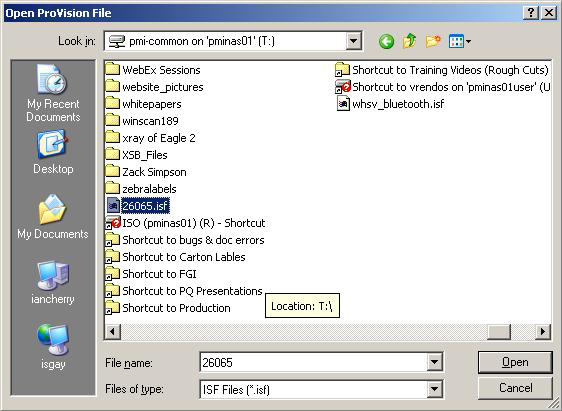Select the 'Zack Simpson' folder name

pyautogui.click(x=154, y=172)
